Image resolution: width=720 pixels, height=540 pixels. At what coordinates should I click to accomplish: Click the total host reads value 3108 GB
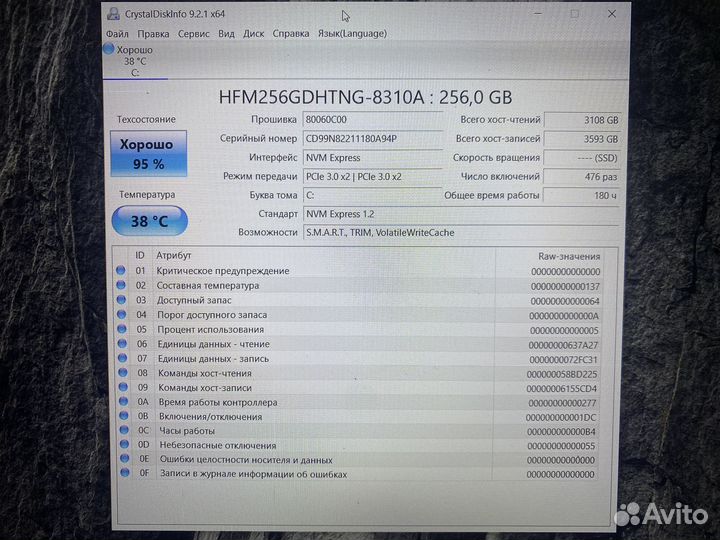point(582,120)
